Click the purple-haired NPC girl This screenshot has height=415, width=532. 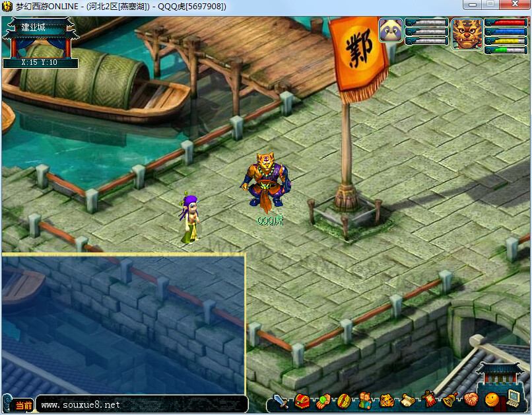coord(189,218)
